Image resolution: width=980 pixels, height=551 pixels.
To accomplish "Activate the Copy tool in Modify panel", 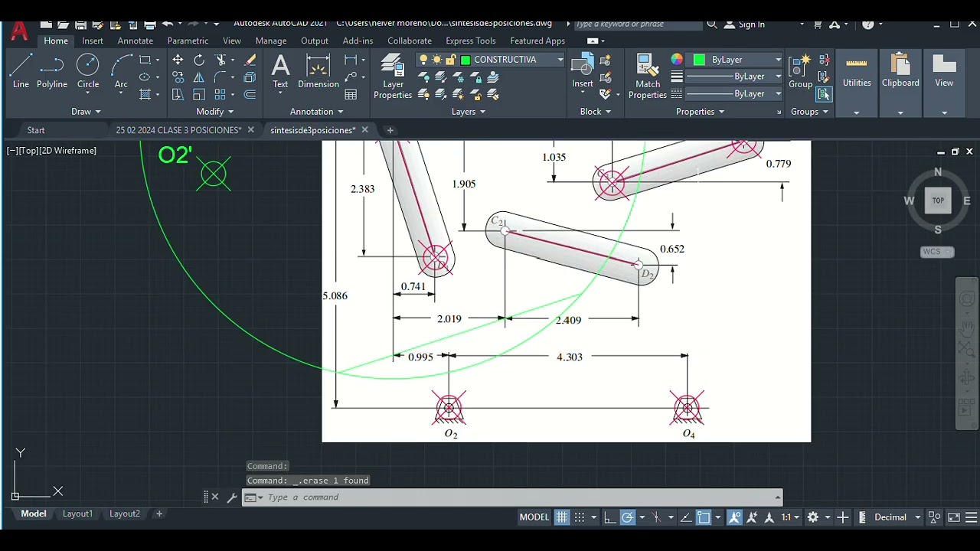I will pos(178,77).
